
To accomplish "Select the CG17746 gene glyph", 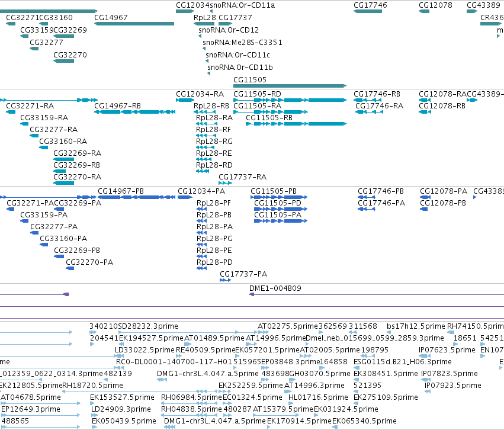I will click(368, 11).
